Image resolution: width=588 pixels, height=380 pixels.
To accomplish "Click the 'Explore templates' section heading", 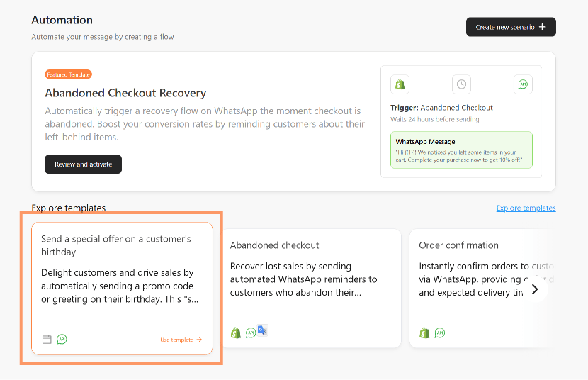I will (x=69, y=208).
